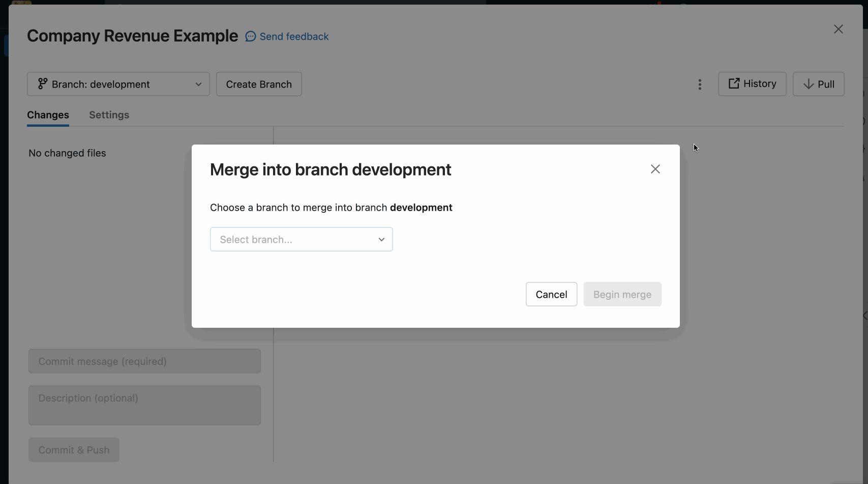Select the Changes tab
Viewport: 868px width, 484px height.
tap(48, 115)
